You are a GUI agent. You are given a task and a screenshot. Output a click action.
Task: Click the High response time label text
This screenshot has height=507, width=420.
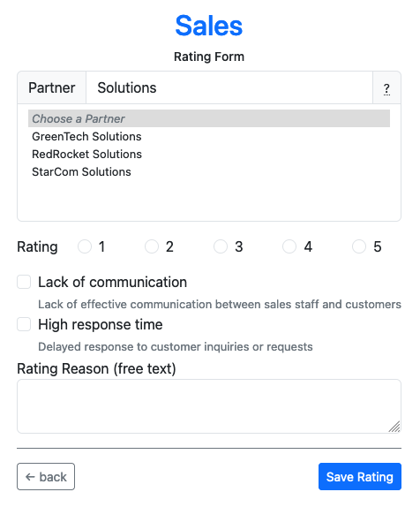101,324
